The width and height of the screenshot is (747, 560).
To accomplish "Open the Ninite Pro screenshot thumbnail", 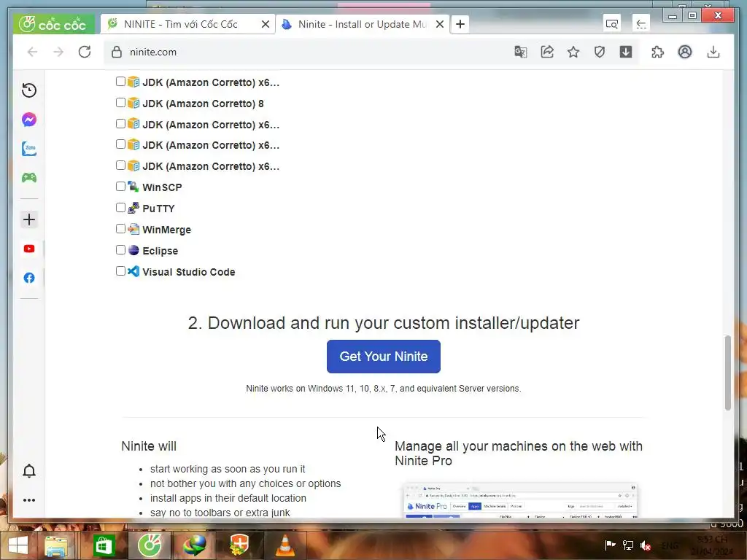I will point(519,499).
